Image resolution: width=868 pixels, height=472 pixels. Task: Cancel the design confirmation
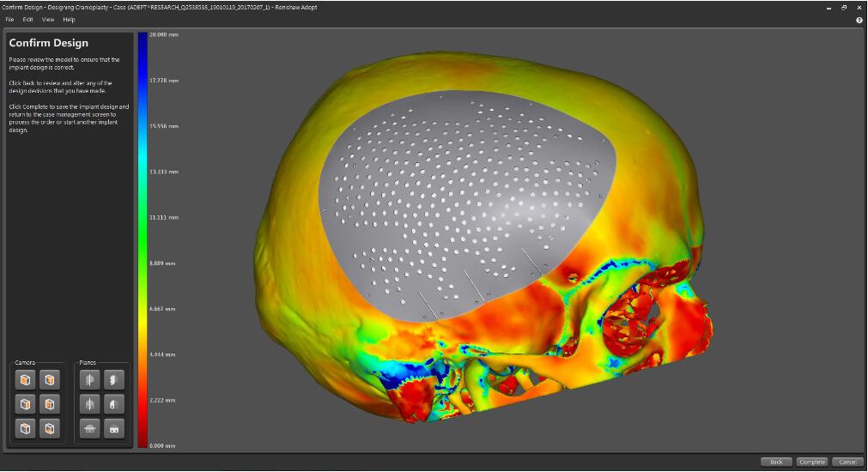point(846,462)
